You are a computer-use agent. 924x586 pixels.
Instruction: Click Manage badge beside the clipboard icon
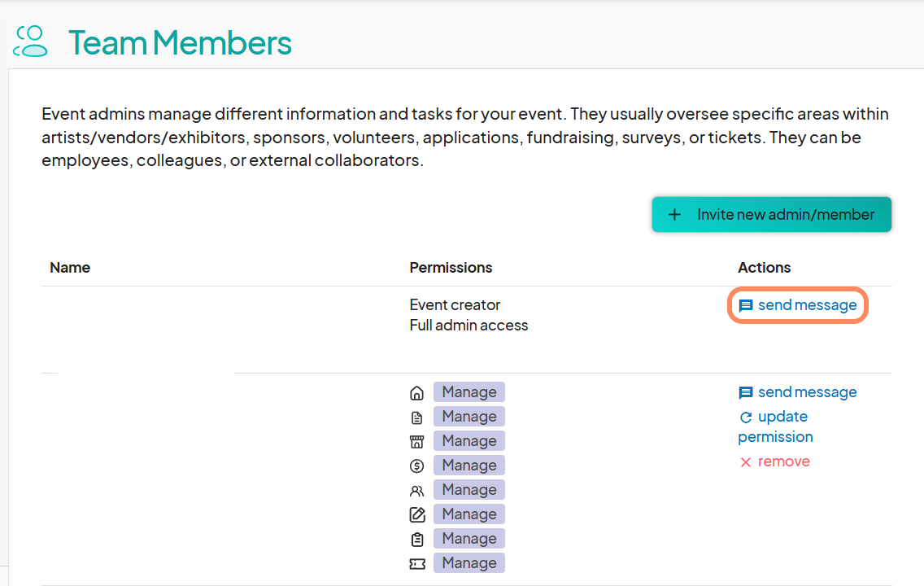469,538
